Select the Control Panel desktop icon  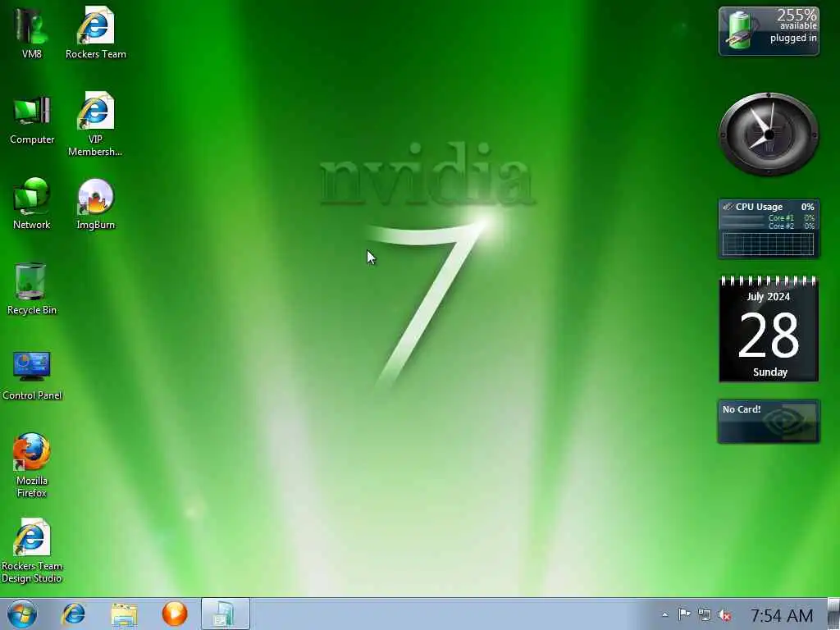pyautogui.click(x=32, y=374)
